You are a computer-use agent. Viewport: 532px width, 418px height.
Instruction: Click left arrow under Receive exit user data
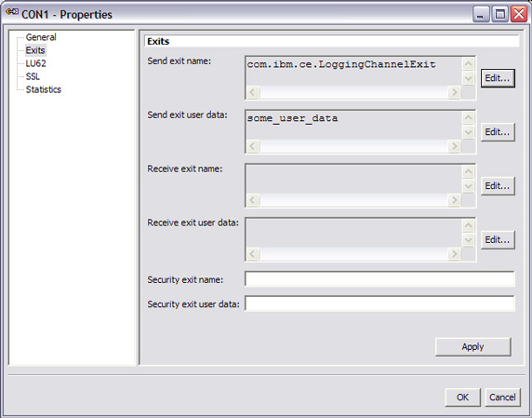coord(253,254)
